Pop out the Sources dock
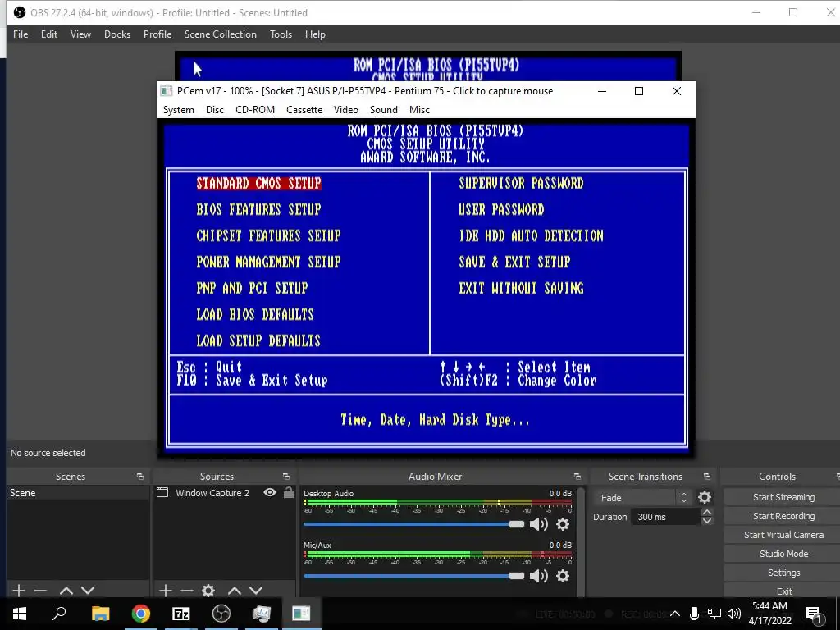Screen dimensions: 840x630 tap(286, 477)
